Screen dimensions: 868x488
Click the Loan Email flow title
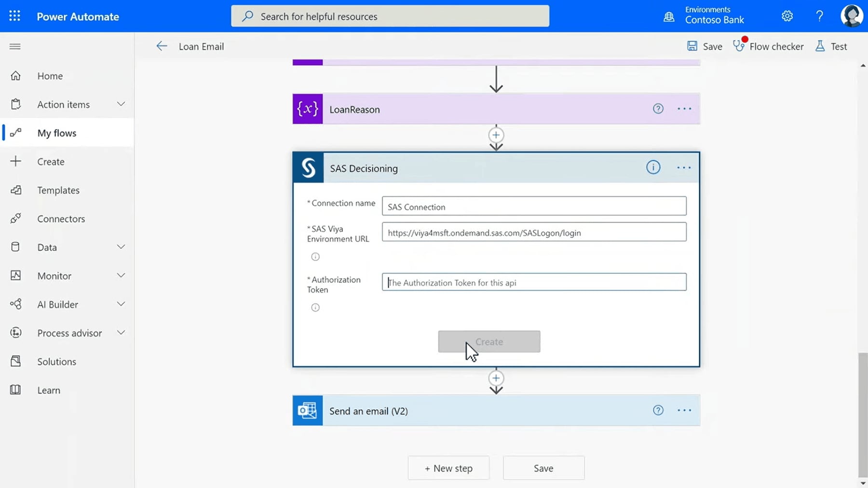tap(201, 46)
